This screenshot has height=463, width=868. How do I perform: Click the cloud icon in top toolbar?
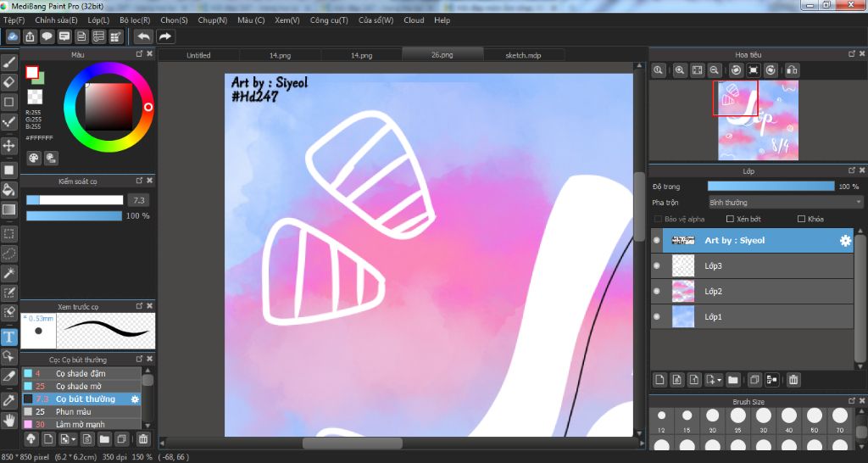[13, 36]
